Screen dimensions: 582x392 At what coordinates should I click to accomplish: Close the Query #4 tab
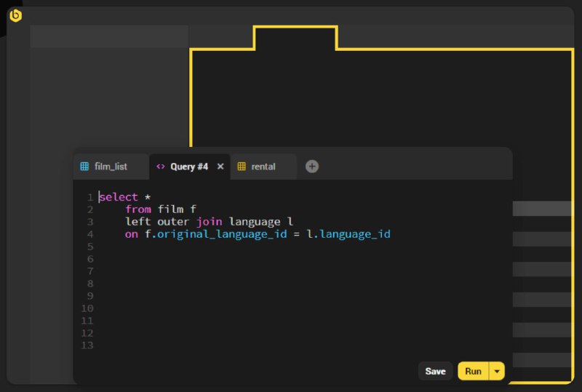click(220, 167)
